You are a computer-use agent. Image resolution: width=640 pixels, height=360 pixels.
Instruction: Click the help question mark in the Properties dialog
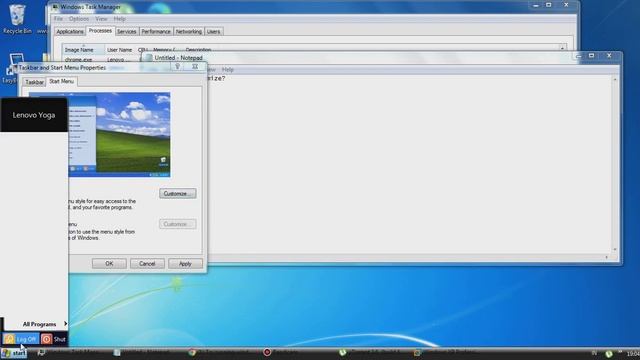pos(178,66)
